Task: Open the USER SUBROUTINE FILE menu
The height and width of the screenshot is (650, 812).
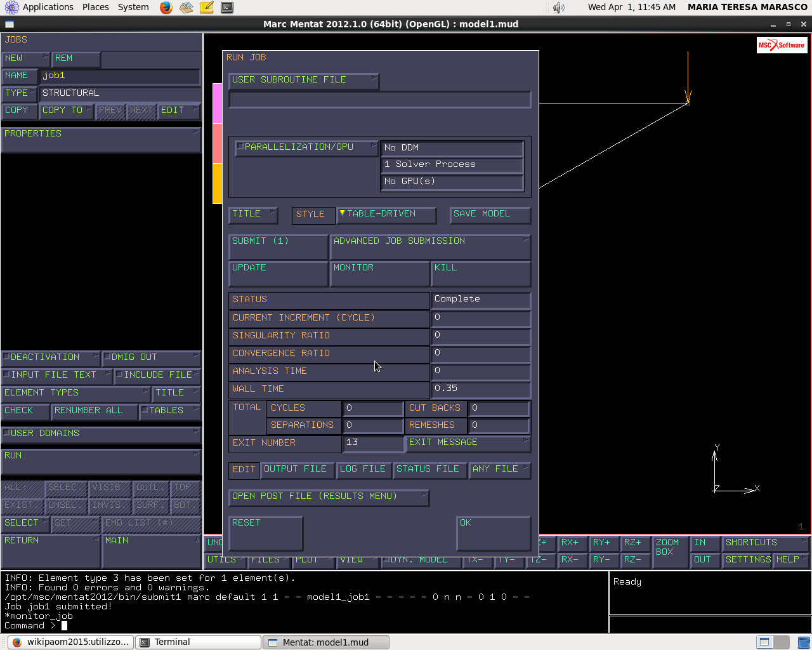Action: [304, 81]
